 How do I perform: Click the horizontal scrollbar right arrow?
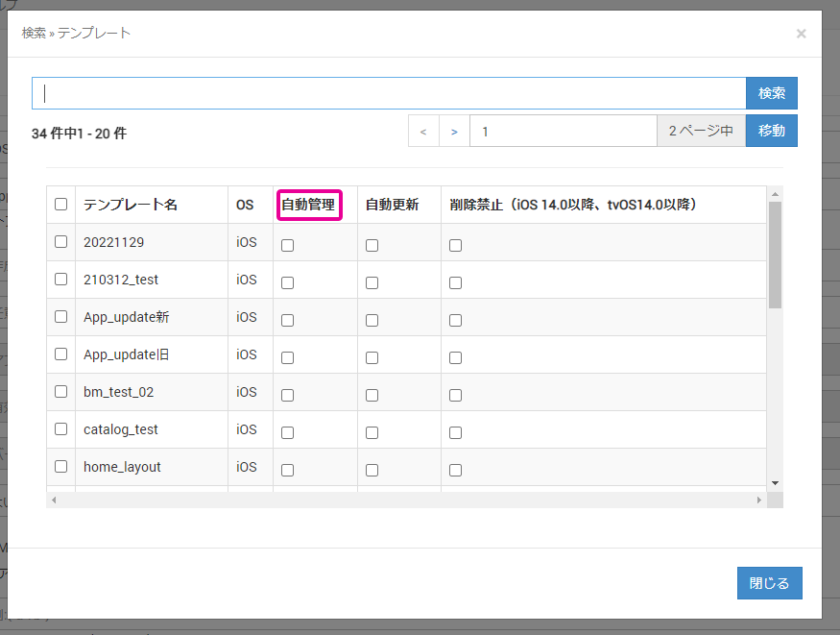(x=759, y=500)
